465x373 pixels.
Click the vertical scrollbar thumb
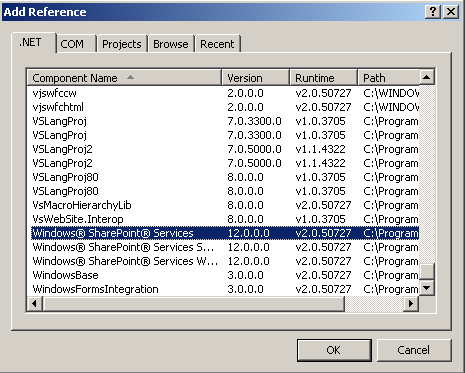427,271
